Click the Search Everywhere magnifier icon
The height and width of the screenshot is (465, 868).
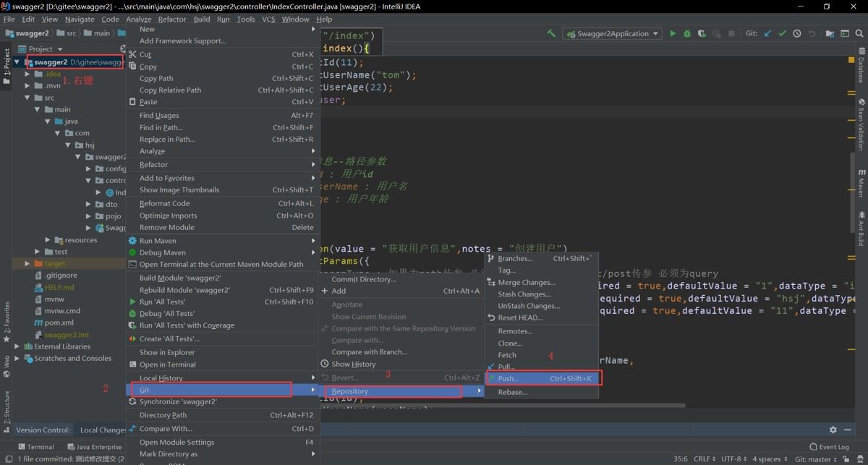pyautogui.click(x=859, y=33)
